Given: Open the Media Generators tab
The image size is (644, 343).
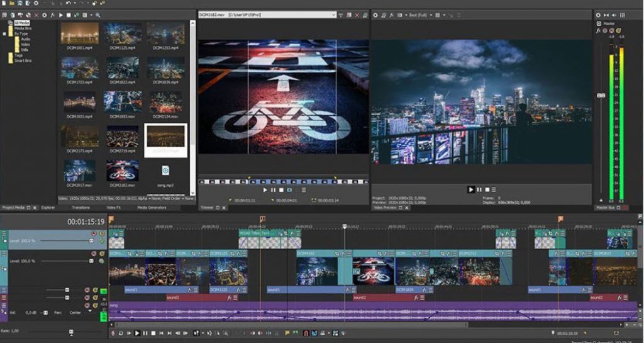Looking at the screenshot, I should 152,207.
